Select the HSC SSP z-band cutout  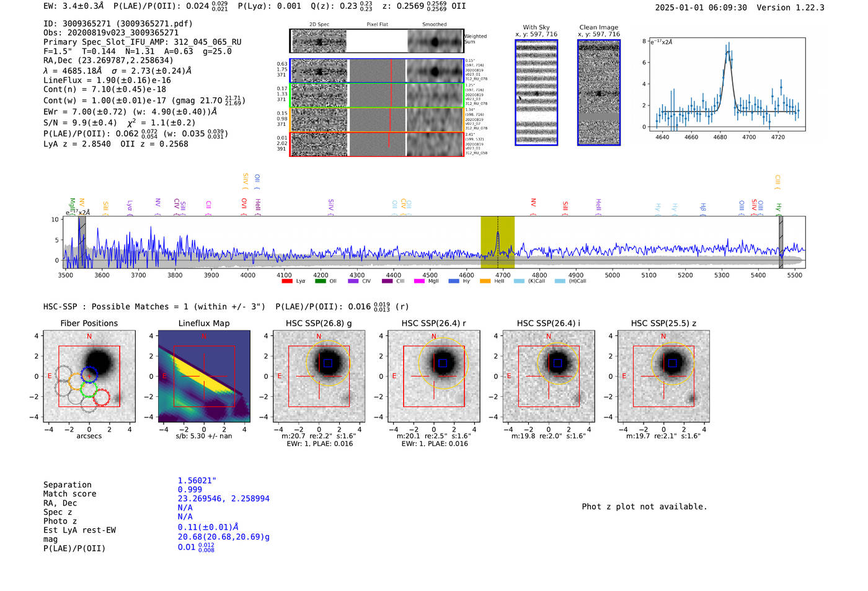coord(663,376)
